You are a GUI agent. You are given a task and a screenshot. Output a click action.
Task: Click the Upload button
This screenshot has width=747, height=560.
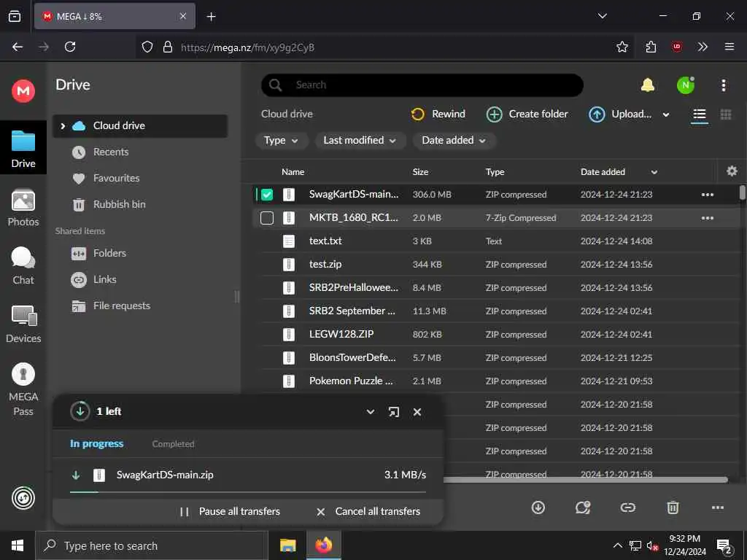click(620, 114)
